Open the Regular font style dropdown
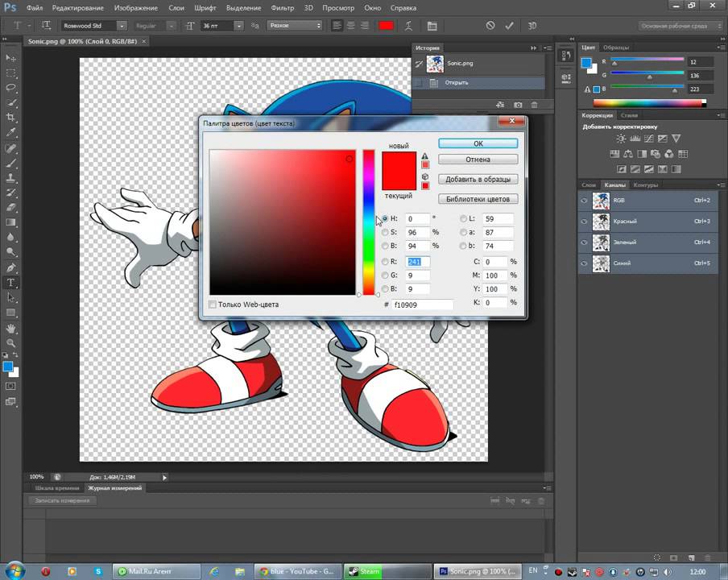Viewport: 728px width, 580px height. (x=171, y=26)
